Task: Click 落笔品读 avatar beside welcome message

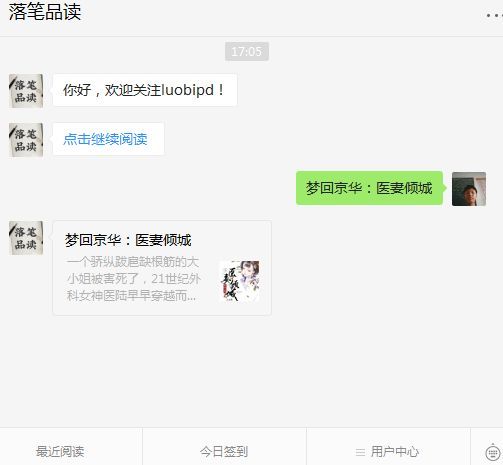Action: tap(26, 91)
